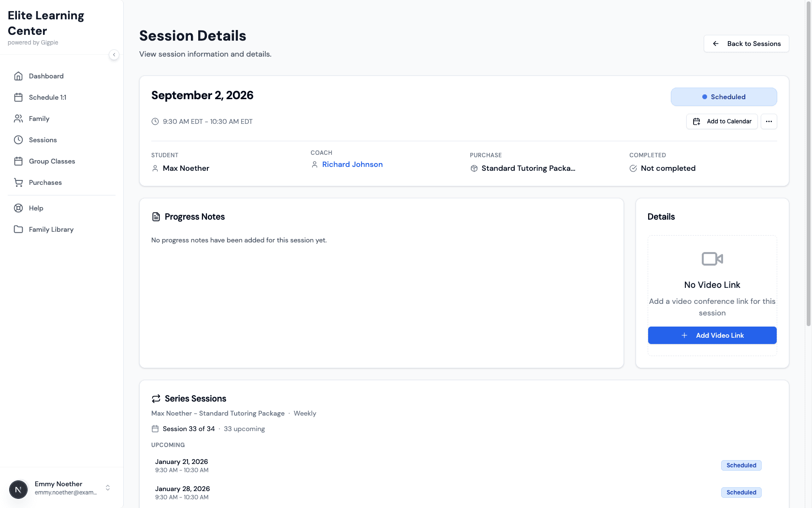Click the clock icon beside session time

pyautogui.click(x=155, y=121)
